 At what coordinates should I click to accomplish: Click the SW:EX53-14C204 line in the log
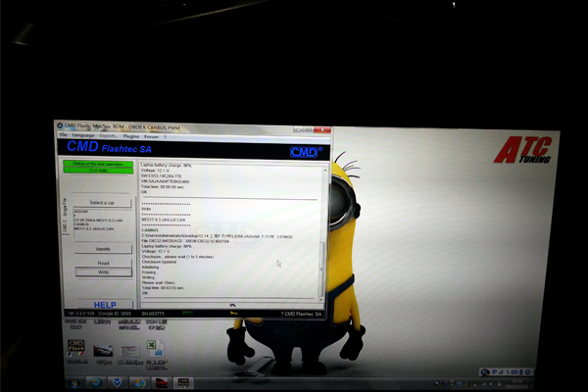click(162, 175)
